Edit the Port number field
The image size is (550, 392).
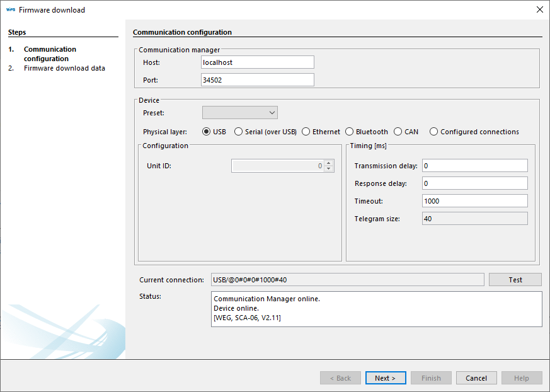(257, 80)
